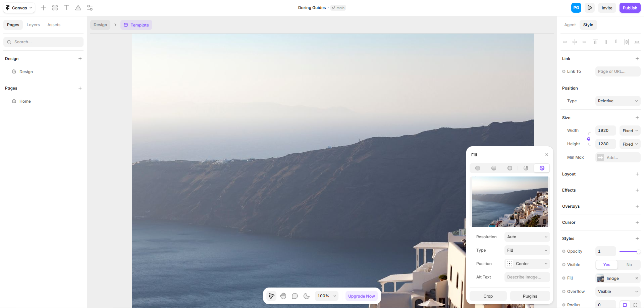Align selection to right edge

tap(585, 42)
